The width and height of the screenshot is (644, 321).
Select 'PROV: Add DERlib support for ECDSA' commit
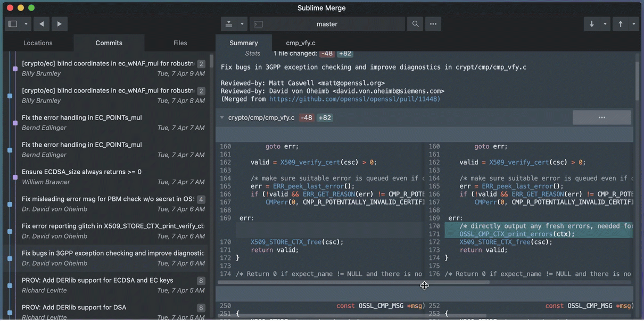(x=112, y=285)
